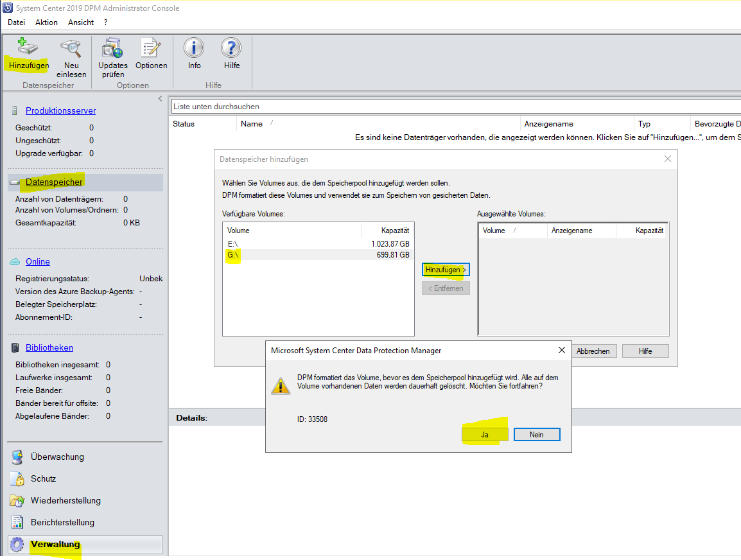The width and height of the screenshot is (741, 560).
Task: Select volume E:\ in Verfügbare Volumes
Action: click(318, 244)
